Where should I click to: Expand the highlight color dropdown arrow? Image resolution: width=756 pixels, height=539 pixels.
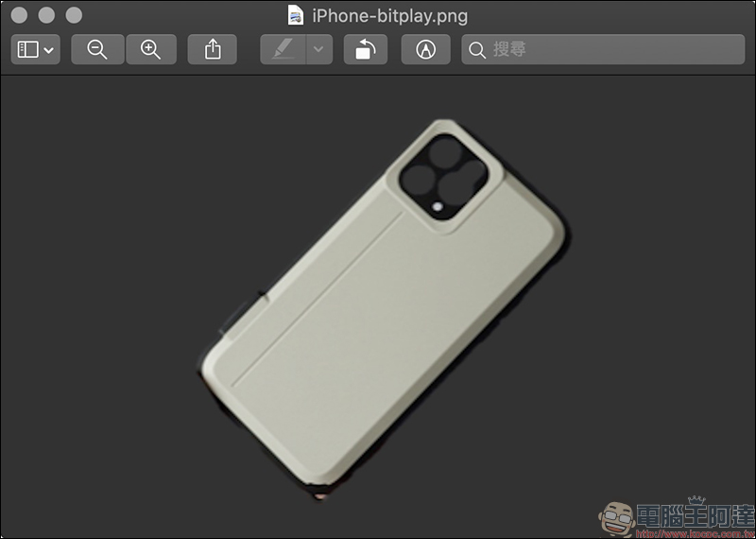pyautogui.click(x=319, y=50)
